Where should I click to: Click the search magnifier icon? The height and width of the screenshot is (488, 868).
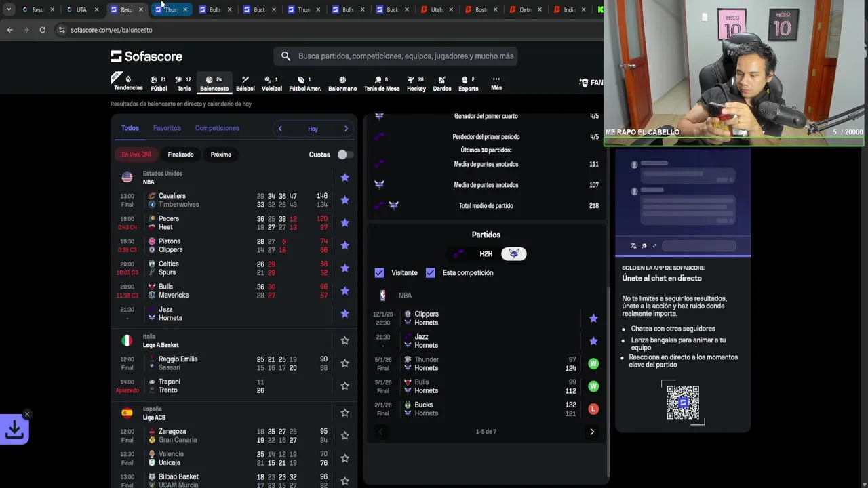click(x=285, y=56)
